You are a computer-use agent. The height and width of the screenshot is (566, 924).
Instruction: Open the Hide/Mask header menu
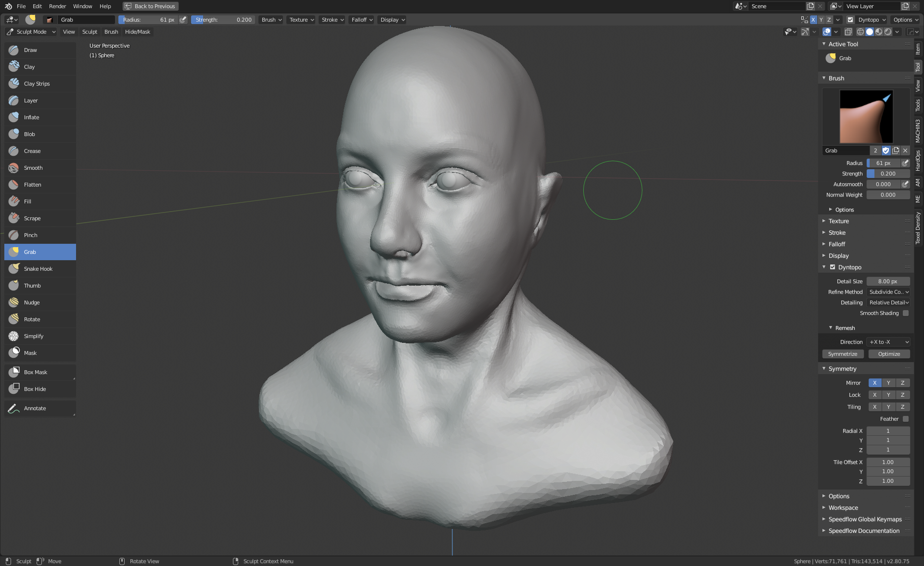[138, 32]
